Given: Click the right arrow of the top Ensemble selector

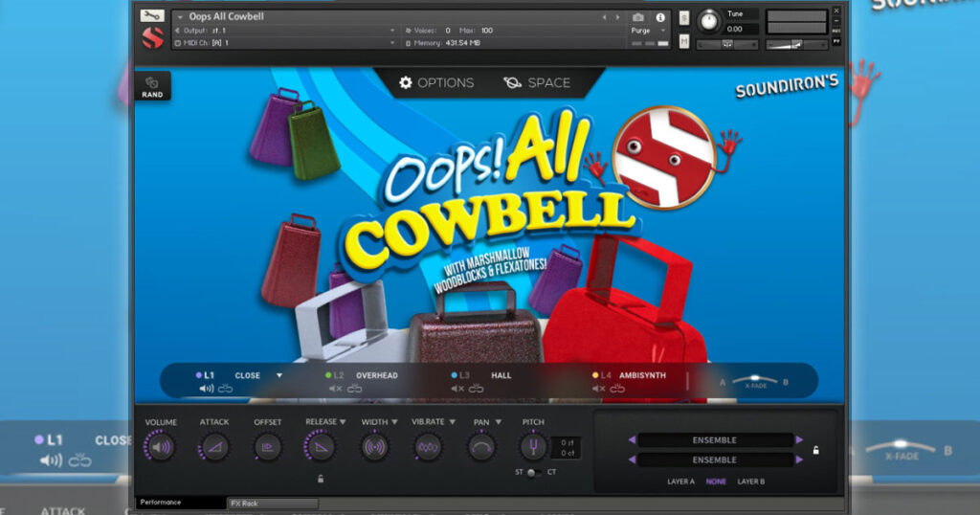Looking at the screenshot, I should click(799, 440).
